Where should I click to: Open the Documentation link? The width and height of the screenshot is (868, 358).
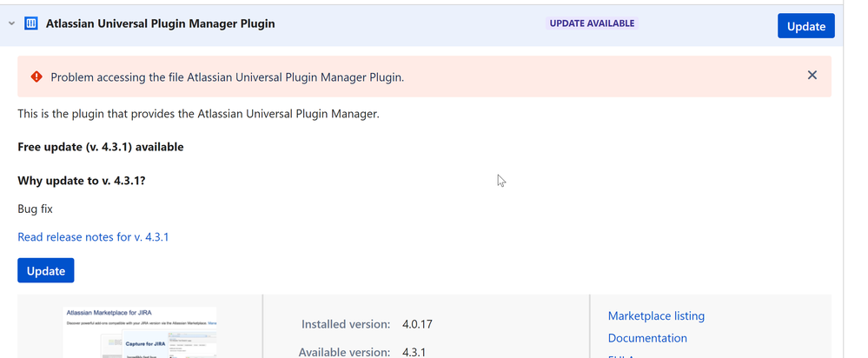point(647,338)
